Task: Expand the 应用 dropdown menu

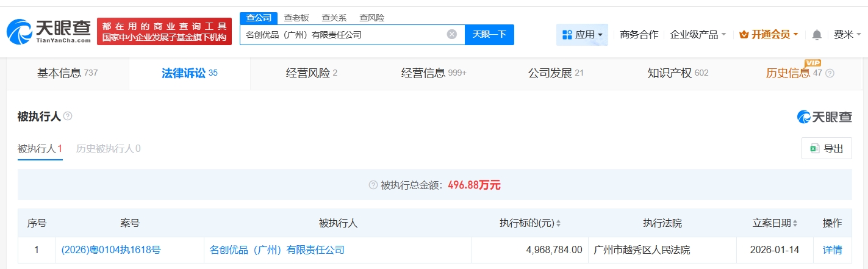Action: (x=582, y=35)
